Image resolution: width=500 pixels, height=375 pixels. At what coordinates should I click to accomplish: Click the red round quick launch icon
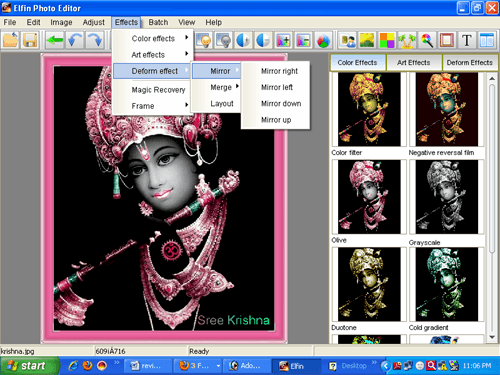click(x=102, y=366)
